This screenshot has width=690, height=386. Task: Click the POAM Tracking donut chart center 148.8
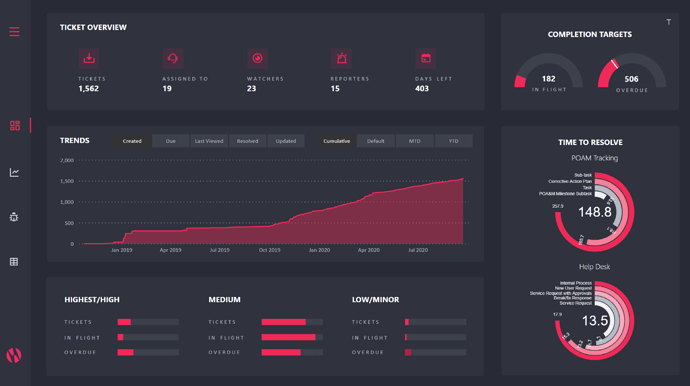(x=595, y=212)
